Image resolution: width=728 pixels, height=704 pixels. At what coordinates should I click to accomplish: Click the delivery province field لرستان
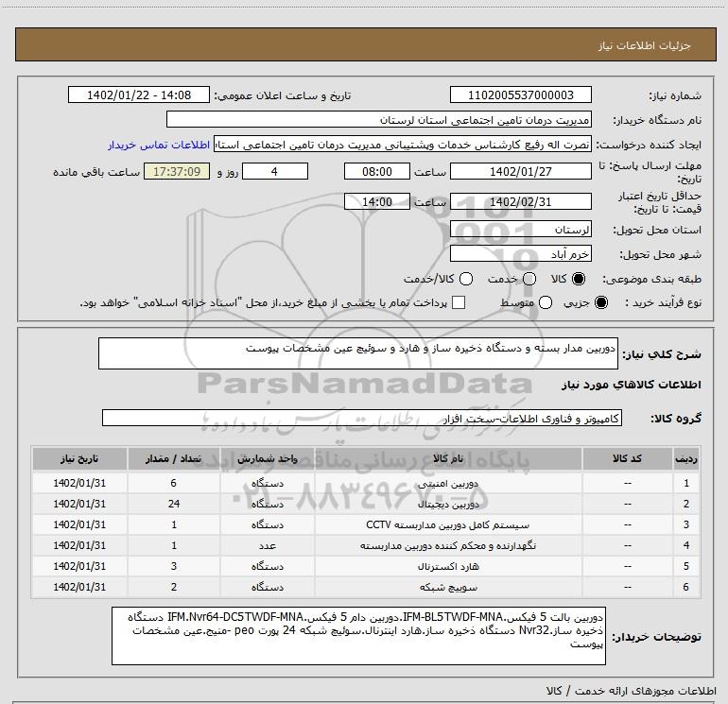pyautogui.click(x=520, y=230)
